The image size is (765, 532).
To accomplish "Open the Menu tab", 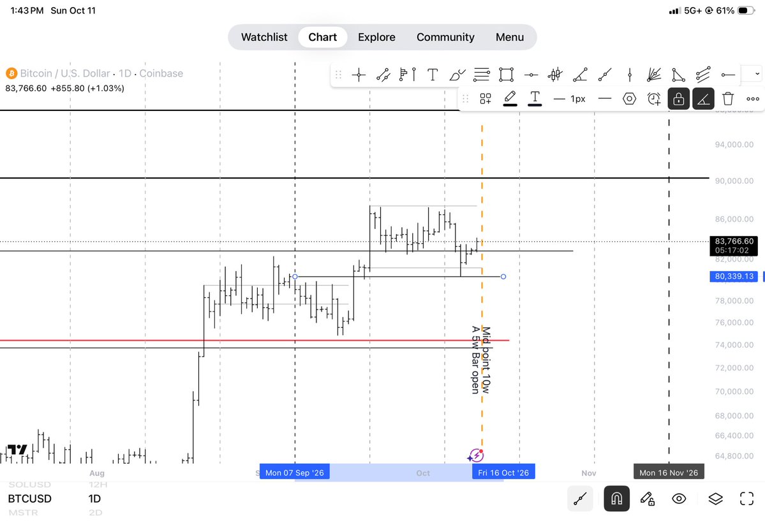I will point(510,37).
